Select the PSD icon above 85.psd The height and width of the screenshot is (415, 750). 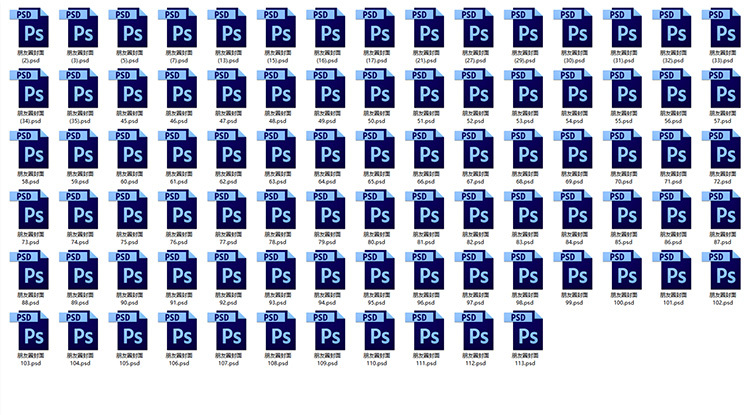(x=623, y=209)
